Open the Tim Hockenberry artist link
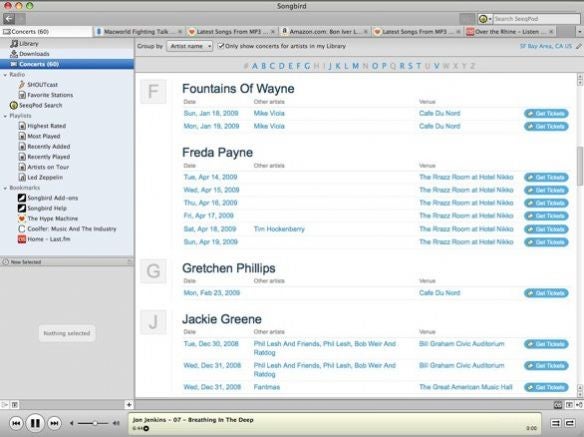The width and height of the screenshot is (584, 437). point(279,229)
